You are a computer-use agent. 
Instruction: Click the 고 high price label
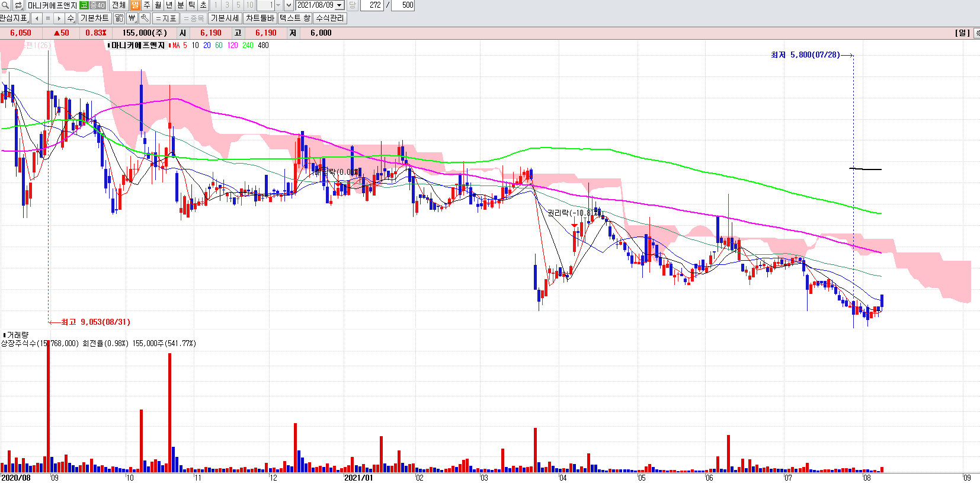(238, 33)
